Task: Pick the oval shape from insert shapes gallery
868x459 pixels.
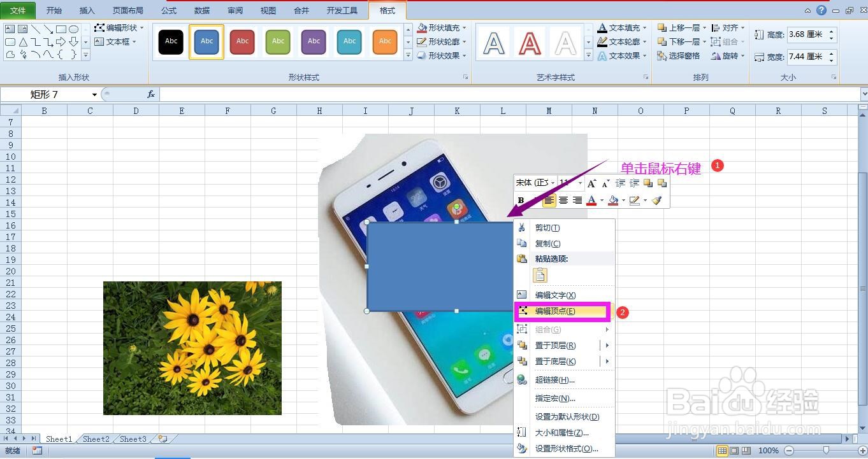Action: 74,29
